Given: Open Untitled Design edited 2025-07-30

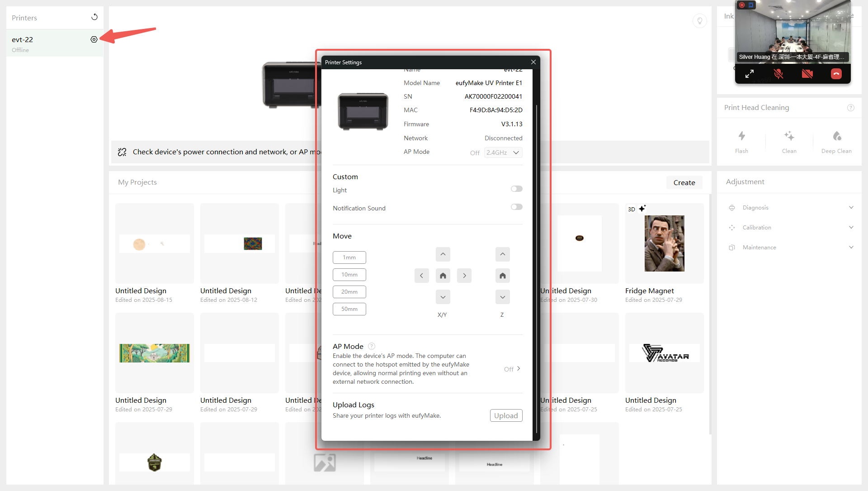Looking at the screenshot, I should click(x=580, y=243).
